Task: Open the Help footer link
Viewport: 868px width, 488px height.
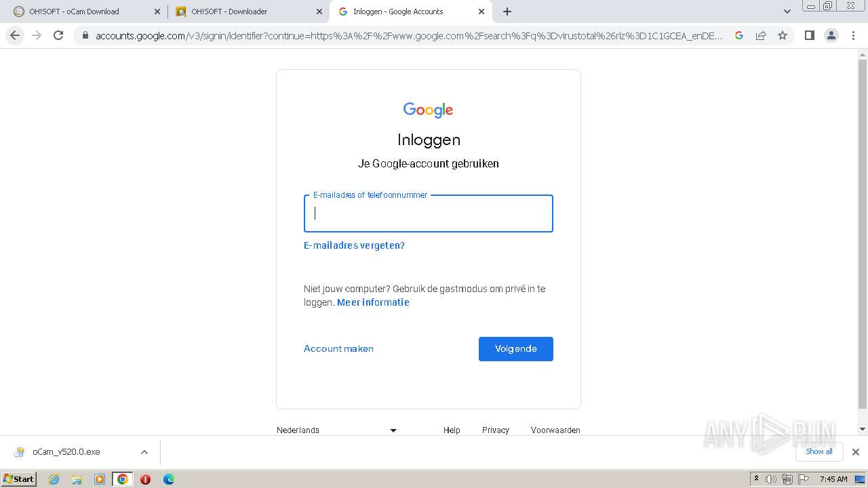Action: pos(452,430)
